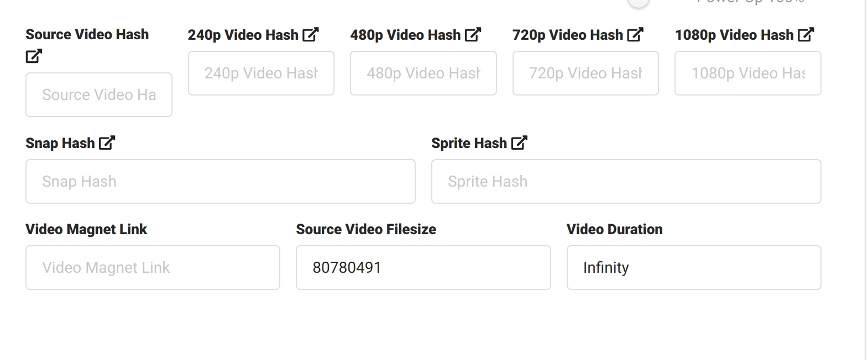Focus the 240p Video Hash input field
Viewport: 868px width, 360px height.
[260, 73]
